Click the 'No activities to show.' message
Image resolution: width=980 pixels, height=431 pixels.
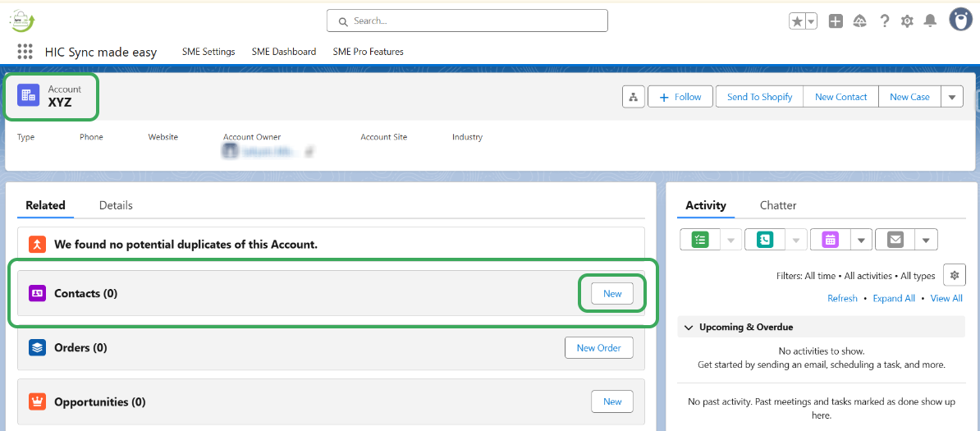pos(822,351)
